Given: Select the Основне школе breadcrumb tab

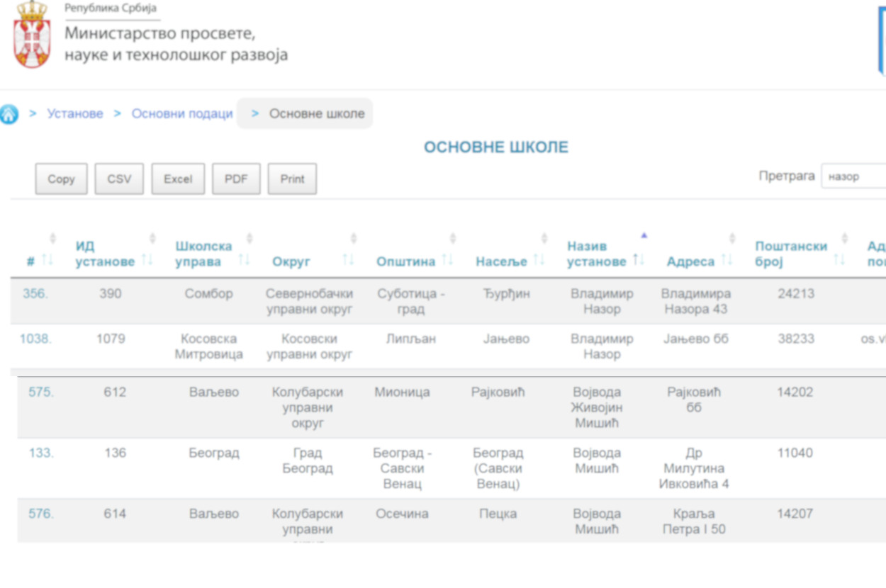Looking at the screenshot, I should (316, 114).
